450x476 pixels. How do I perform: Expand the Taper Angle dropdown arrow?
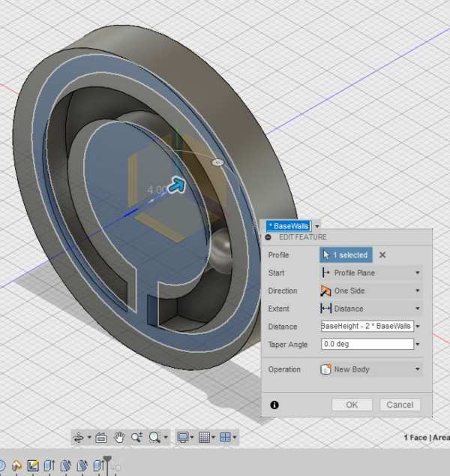418,345
